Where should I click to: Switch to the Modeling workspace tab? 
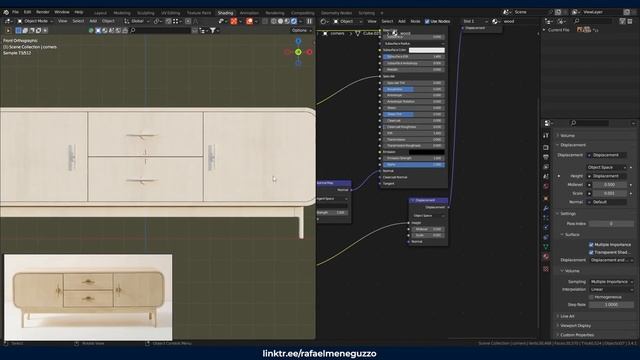[122, 13]
